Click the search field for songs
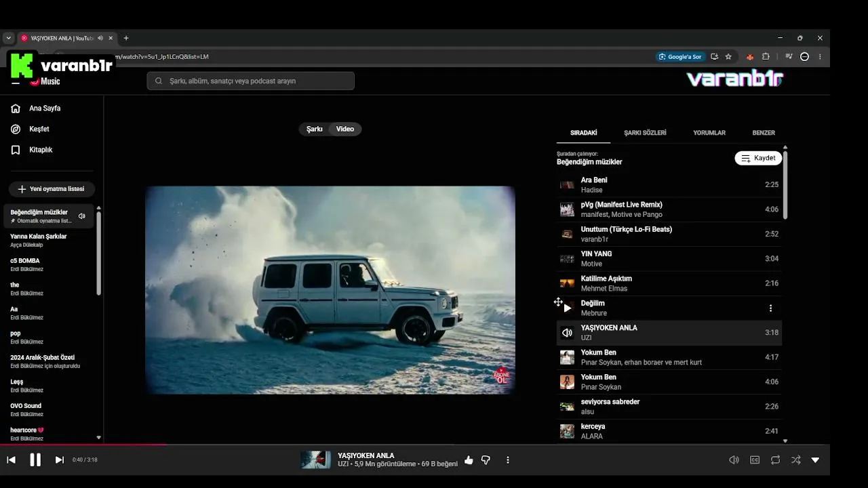 [x=250, y=81]
